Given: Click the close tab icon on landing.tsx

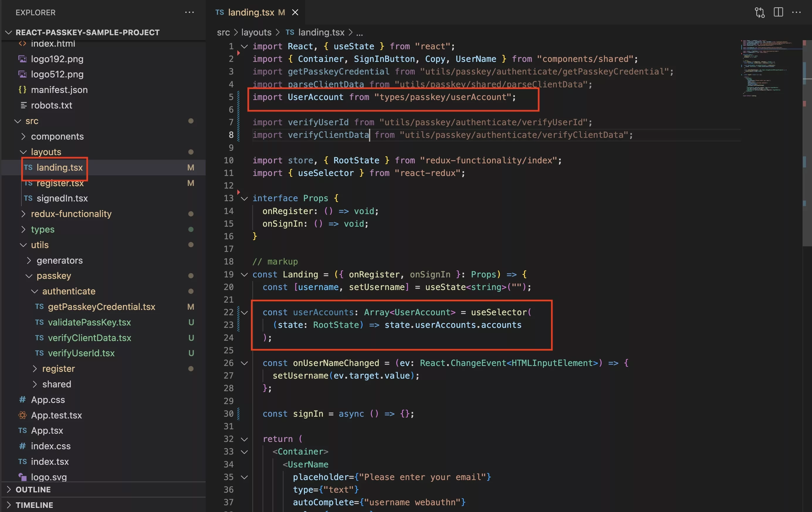Looking at the screenshot, I should pyautogui.click(x=295, y=12).
